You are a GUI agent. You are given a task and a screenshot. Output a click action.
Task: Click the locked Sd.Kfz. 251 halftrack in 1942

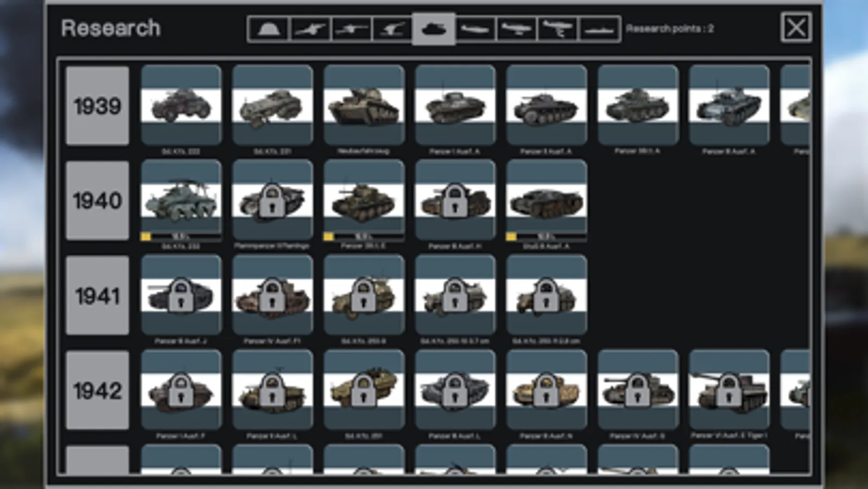[x=364, y=390]
